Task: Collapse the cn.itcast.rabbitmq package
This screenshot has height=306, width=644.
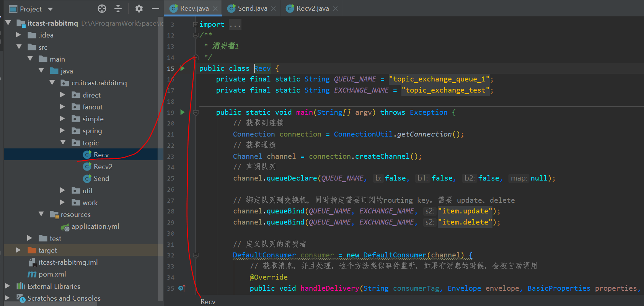Action: [52, 82]
